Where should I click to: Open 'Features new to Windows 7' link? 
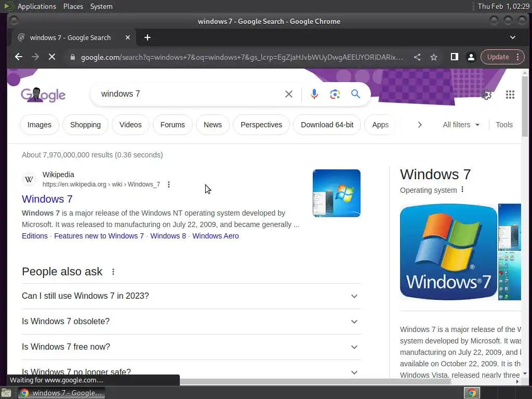pyautogui.click(x=99, y=236)
